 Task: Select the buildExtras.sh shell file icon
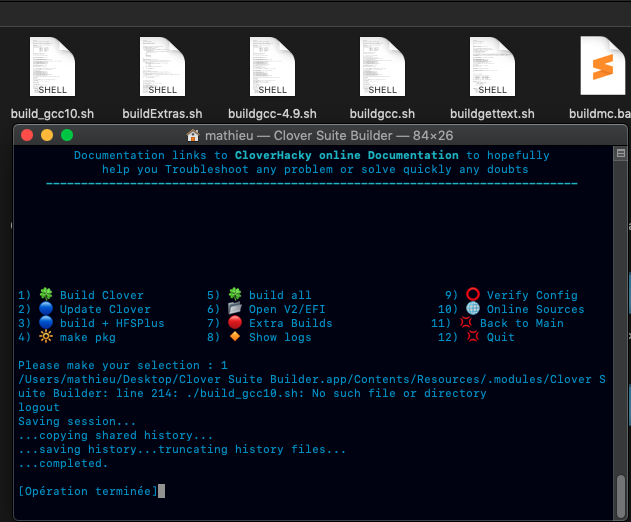[162, 66]
